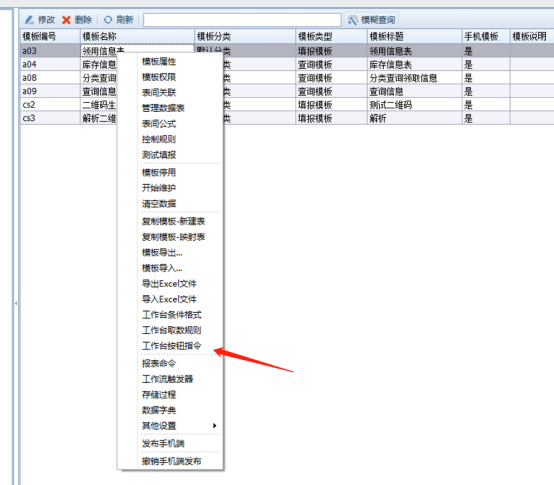The image size is (554, 485).
Task: Click 清空数据 menu item
Action: (x=159, y=203)
